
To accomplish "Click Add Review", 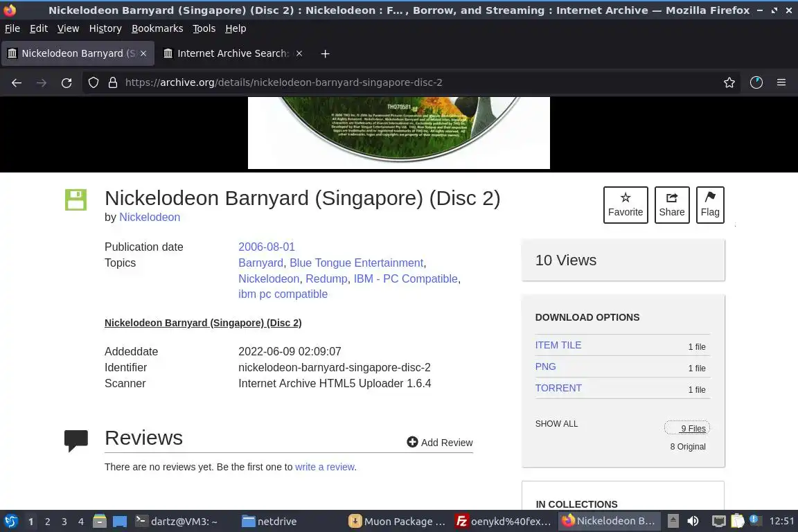I will click(x=440, y=443).
